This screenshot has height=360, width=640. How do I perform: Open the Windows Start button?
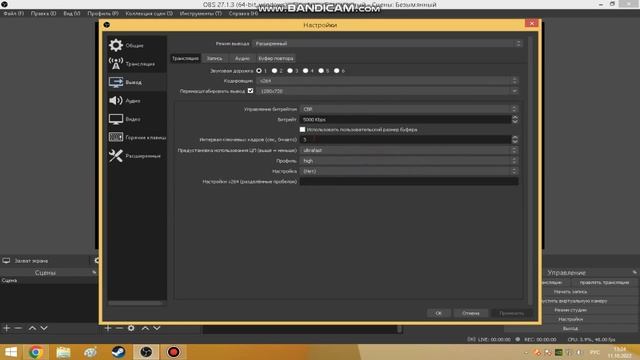pyautogui.click(x=10, y=352)
